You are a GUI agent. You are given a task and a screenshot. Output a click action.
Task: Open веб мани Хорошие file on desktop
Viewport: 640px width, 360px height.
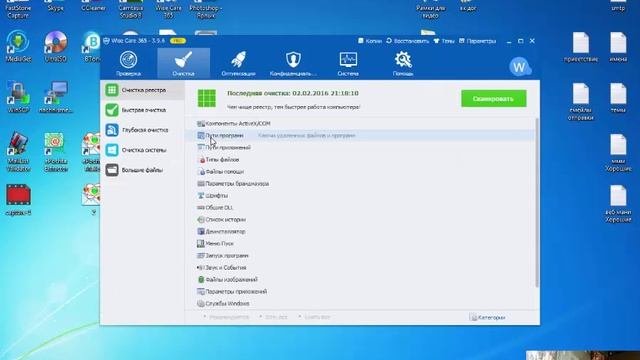[618, 204]
